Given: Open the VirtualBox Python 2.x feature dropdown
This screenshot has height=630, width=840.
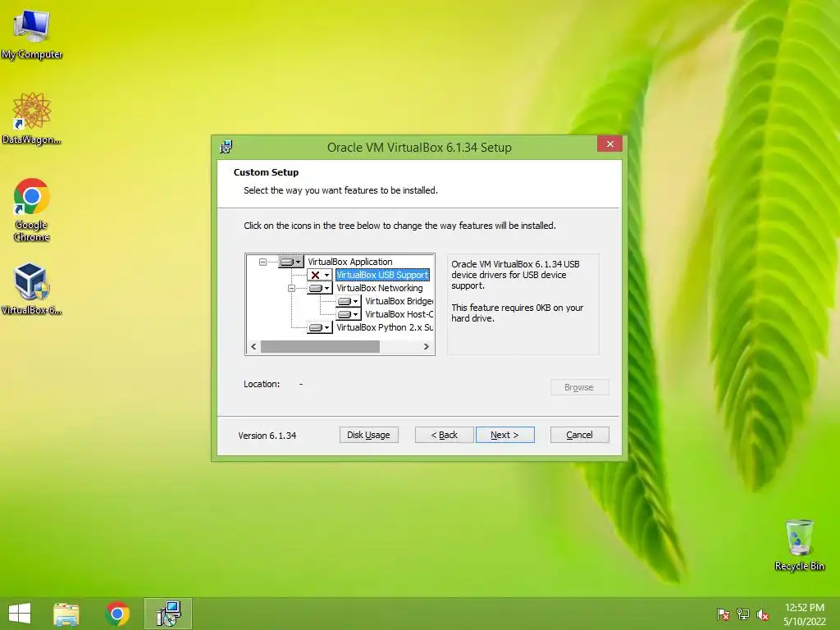Looking at the screenshot, I should pyautogui.click(x=320, y=327).
